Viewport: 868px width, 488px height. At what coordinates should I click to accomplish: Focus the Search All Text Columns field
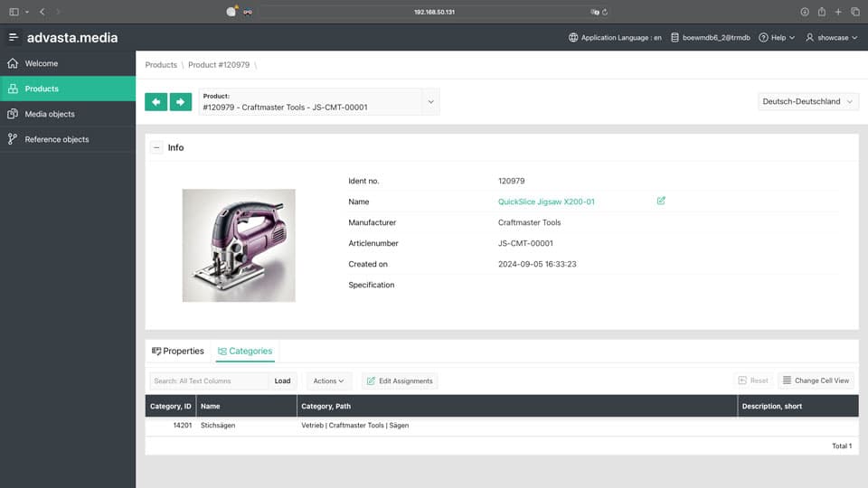click(x=209, y=380)
